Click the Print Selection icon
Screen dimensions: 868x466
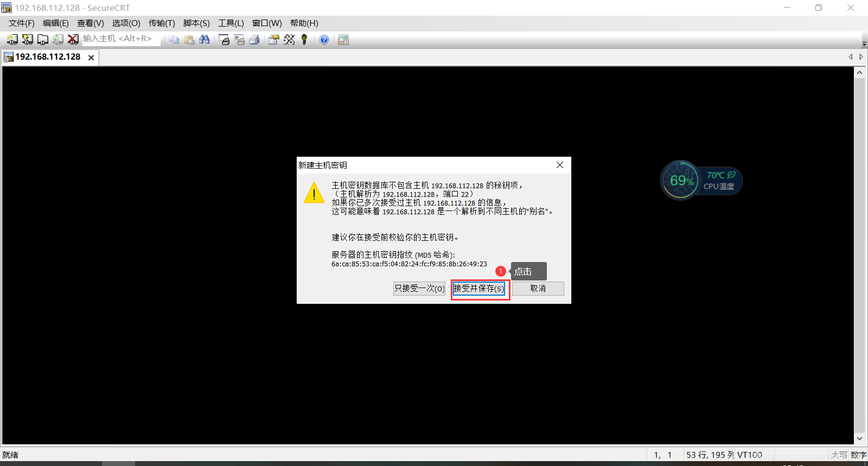239,40
